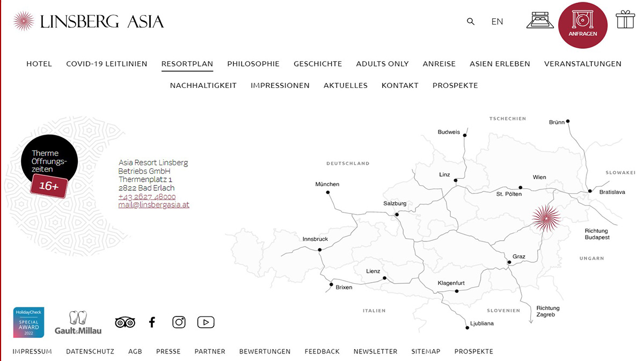Open the Instagram icon
Viewport: 644px width, 361px height.
(179, 322)
